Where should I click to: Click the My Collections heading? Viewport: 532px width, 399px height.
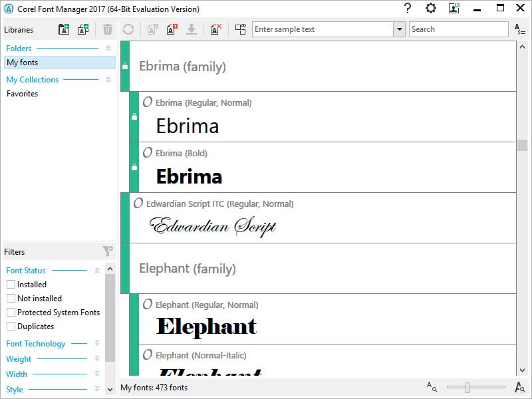point(32,80)
